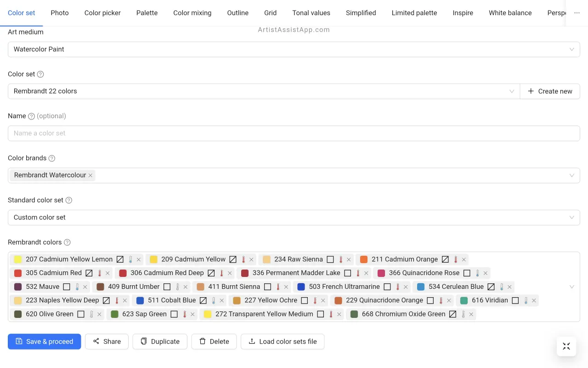
Task: Switch to the Color mixing tab
Action: coord(192,13)
